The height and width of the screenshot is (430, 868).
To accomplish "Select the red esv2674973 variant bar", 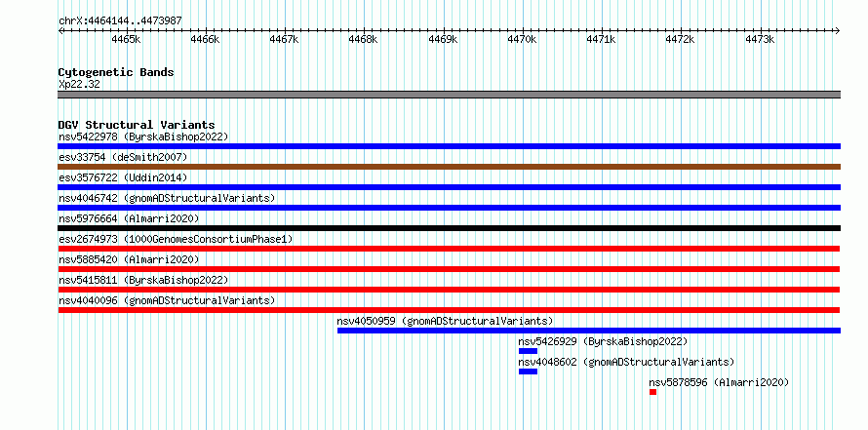I will point(449,249).
